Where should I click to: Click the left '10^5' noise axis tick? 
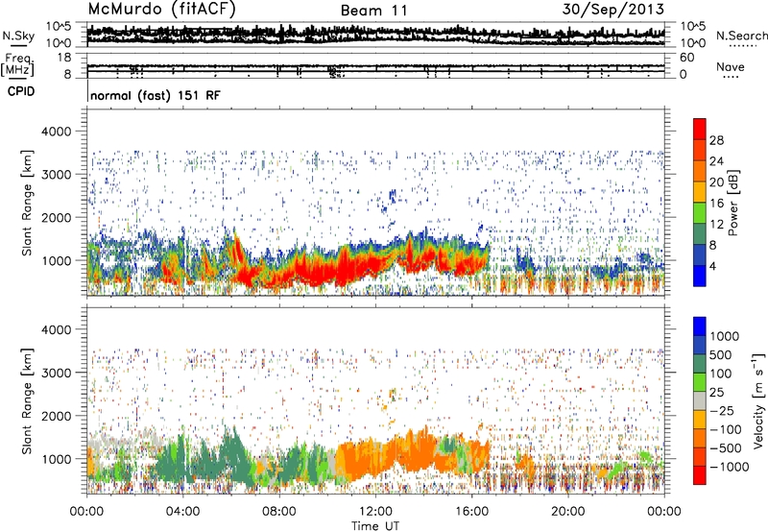pyautogui.click(x=59, y=26)
